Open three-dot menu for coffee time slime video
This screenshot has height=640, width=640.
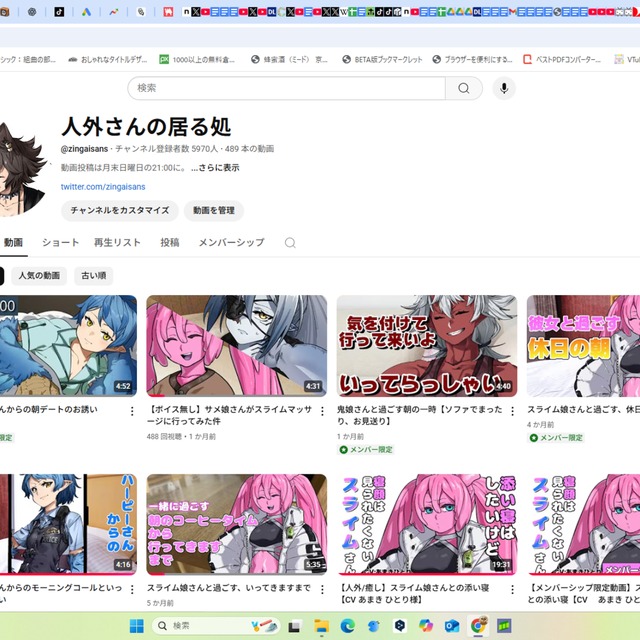(x=323, y=589)
